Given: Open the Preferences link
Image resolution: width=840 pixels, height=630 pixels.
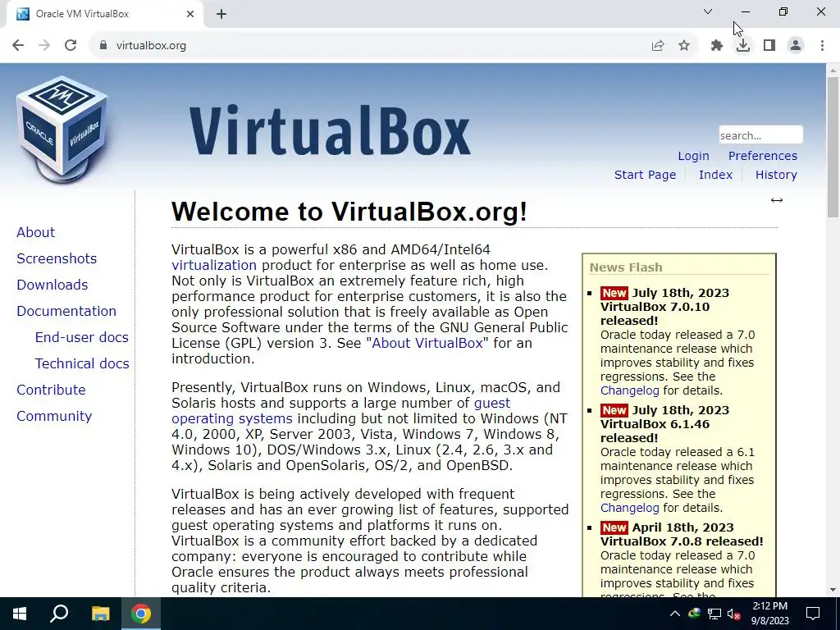Looking at the screenshot, I should (762, 156).
